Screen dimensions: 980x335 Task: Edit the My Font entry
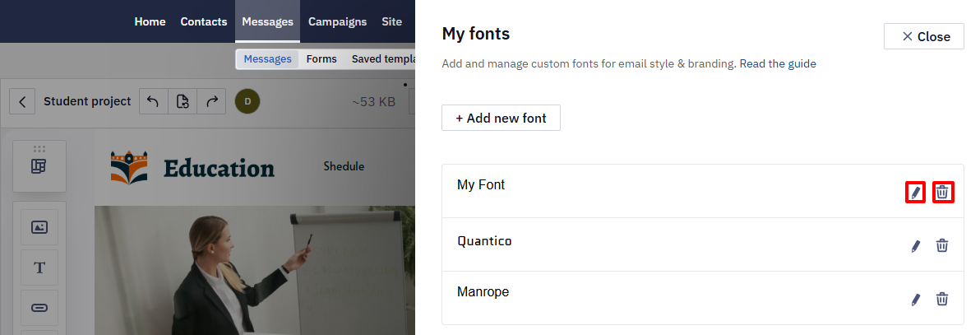(x=916, y=193)
